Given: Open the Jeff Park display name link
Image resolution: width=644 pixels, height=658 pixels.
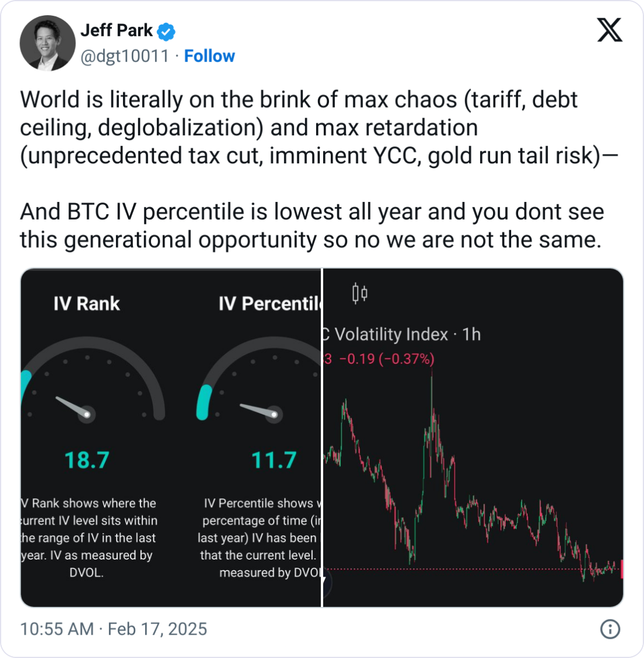Looking at the screenshot, I should tap(117, 30).
